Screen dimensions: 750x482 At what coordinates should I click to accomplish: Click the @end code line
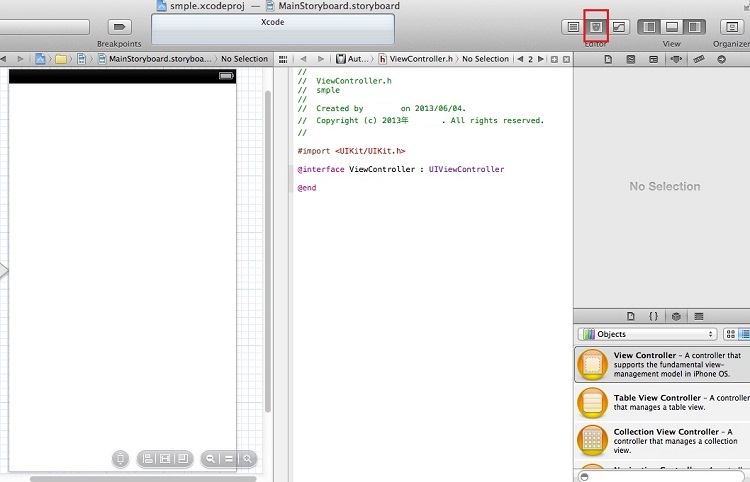pos(307,188)
